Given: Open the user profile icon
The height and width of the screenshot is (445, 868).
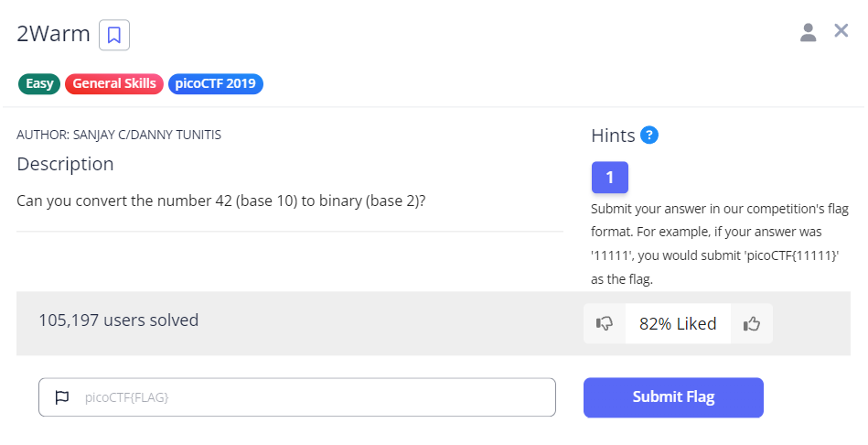Looking at the screenshot, I should pyautogui.click(x=808, y=33).
